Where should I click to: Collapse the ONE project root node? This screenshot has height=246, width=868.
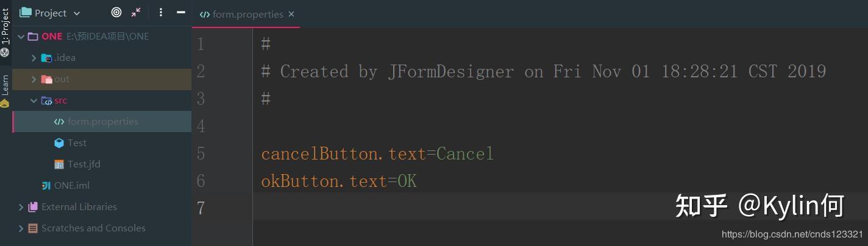tap(21, 37)
